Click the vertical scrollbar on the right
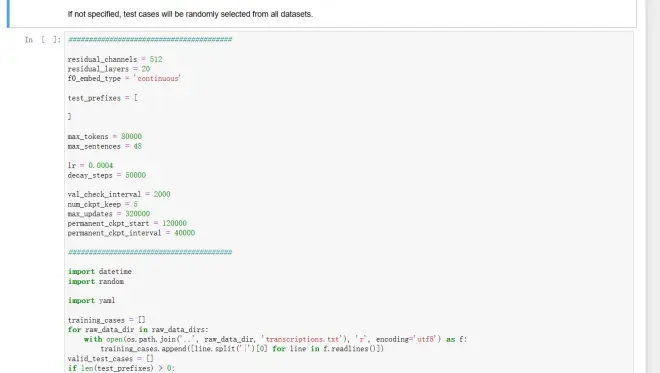The image size is (660, 373). (653, 186)
